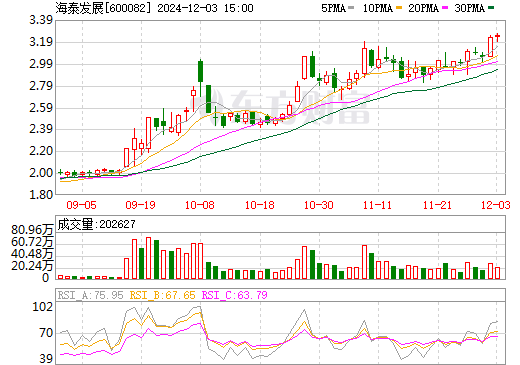The image size is (520, 365).
Task: Click the 09-19 date label
Action: pos(141,205)
